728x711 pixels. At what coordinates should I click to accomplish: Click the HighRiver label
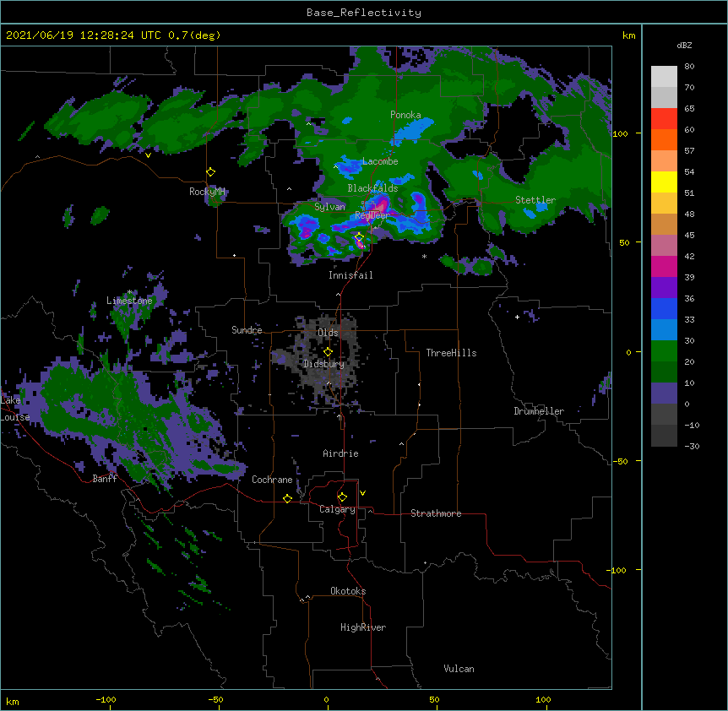[363, 627]
